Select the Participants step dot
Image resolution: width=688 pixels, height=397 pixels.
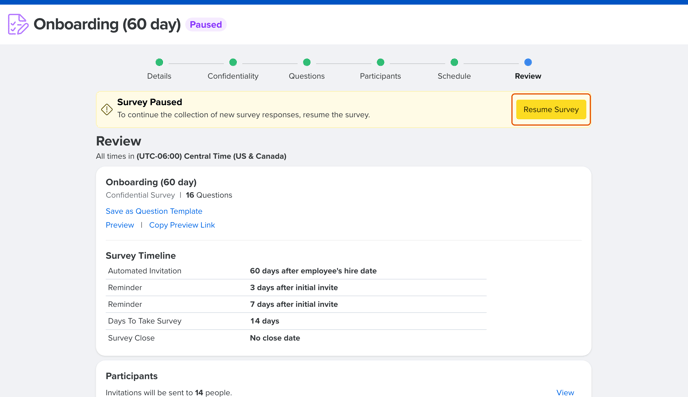pyautogui.click(x=380, y=62)
